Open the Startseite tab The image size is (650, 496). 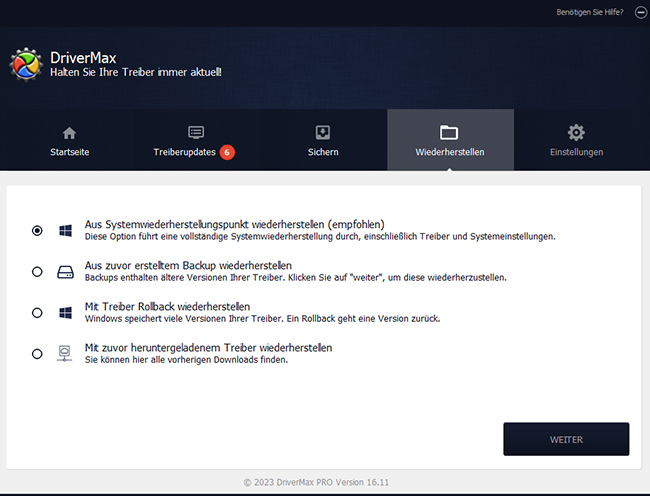[x=69, y=152]
